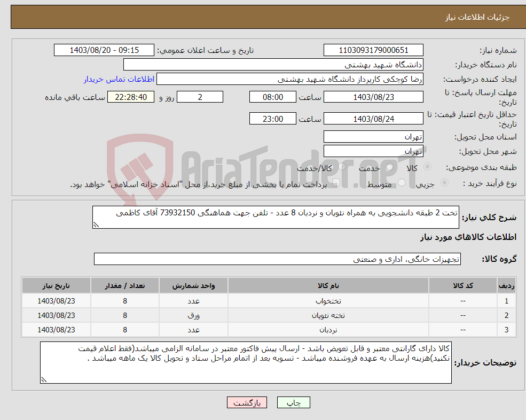Click the resize handle of the buyer notes box
Screen dimensions: 526x420
[x=44, y=380]
